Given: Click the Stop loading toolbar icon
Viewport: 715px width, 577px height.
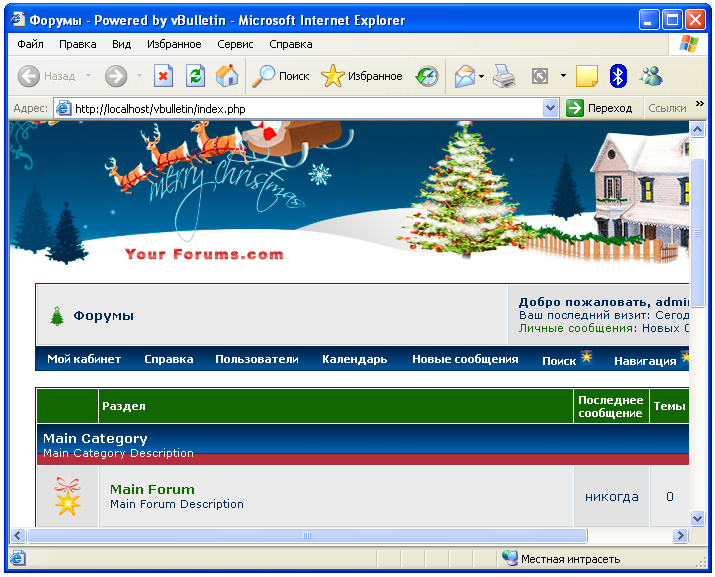Looking at the screenshot, I should click(163, 76).
